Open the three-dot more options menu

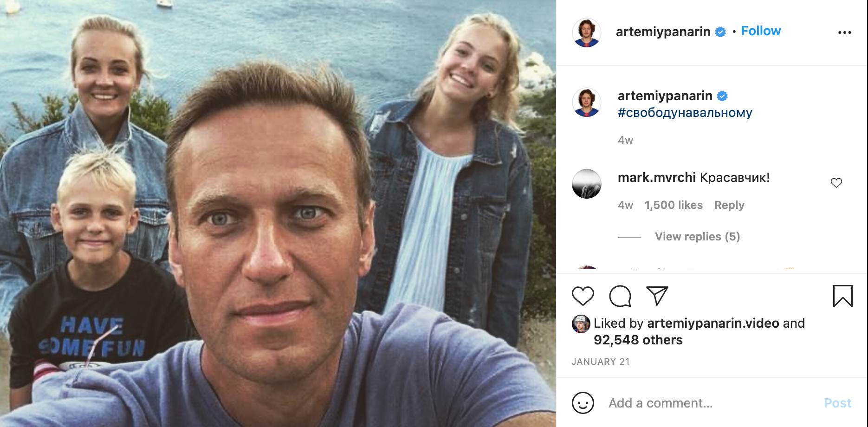pos(845,32)
